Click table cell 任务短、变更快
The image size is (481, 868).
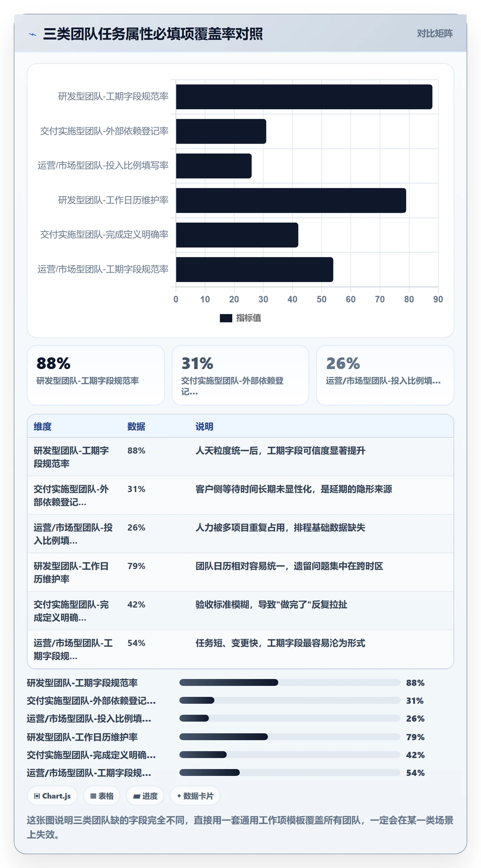tap(280, 643)
